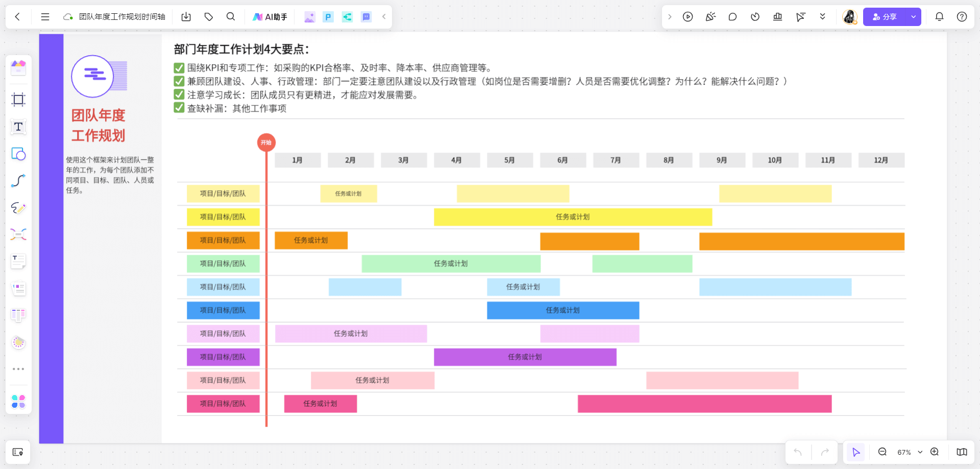Select the pen drawing tool
Image resolution: width=980 pixels, height=469 pixels.
(x=18, y=208)
